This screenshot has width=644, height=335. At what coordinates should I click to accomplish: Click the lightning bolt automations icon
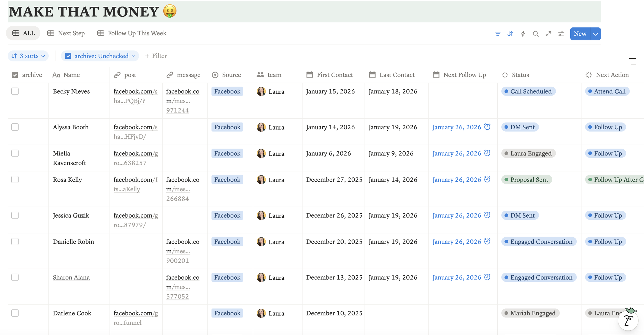tap(523, 34)
